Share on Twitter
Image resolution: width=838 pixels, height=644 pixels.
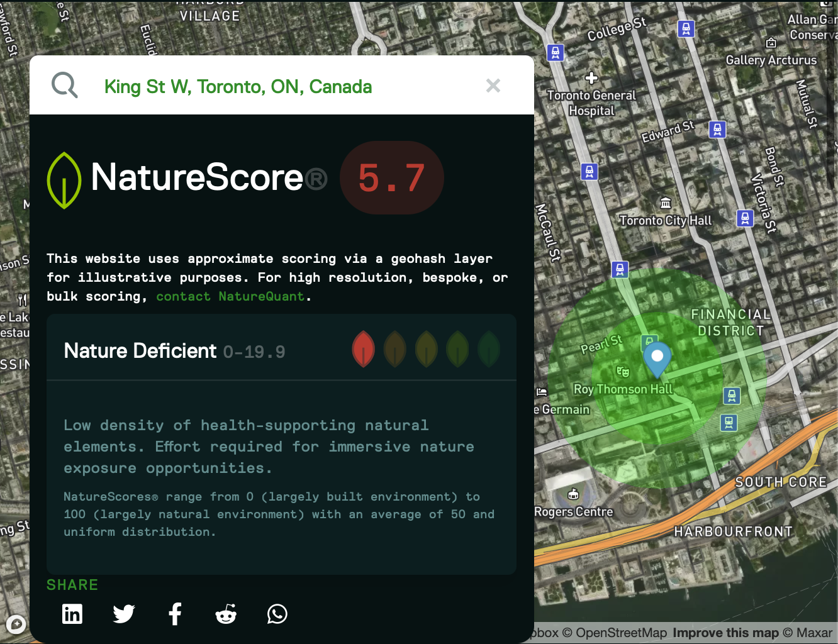(124, 614)
